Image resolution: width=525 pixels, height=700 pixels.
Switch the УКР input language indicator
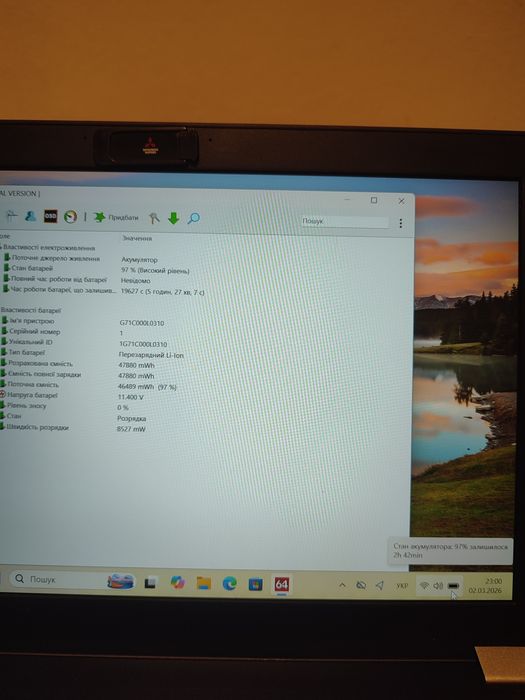pos(402,586)
